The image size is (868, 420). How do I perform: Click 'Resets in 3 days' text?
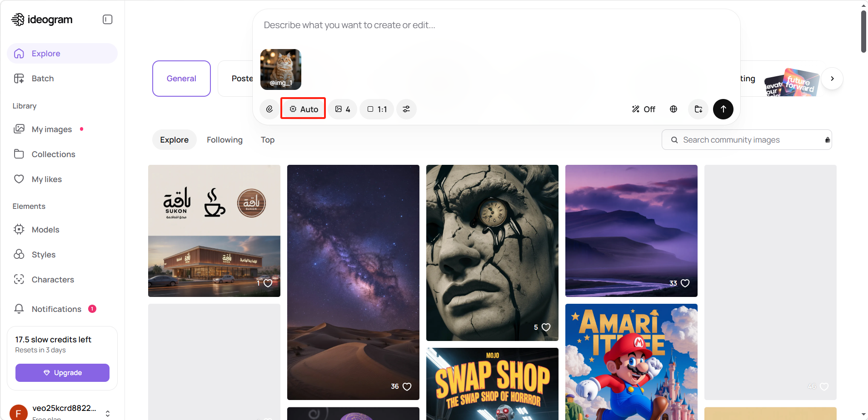click(x=40, y=350)
